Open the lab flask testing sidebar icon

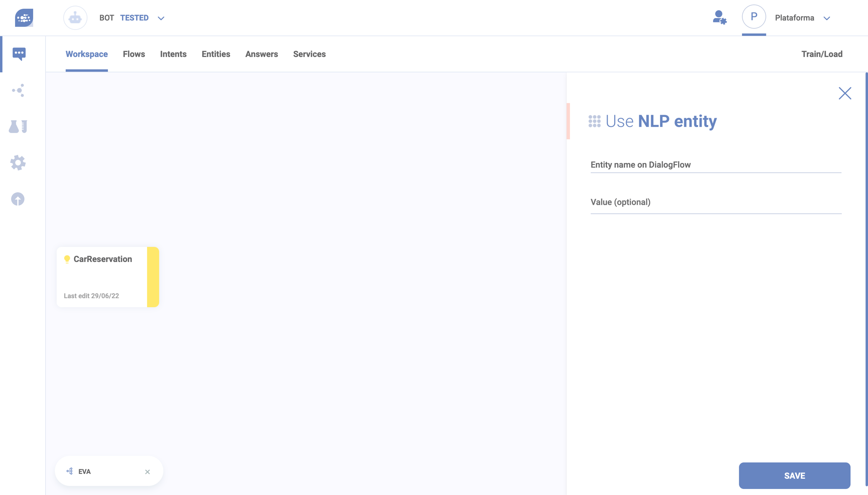pos(18,127)
